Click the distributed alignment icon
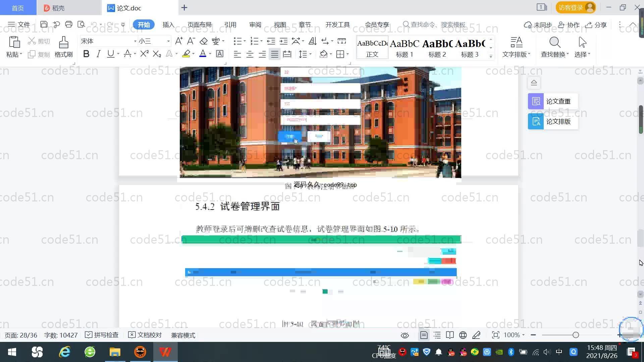The width and height of the screenshot is (644, 362). pyautogui.click(x=287, y=54)
